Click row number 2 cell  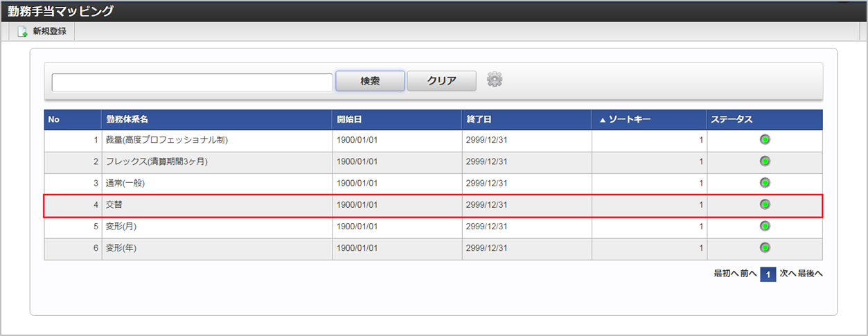(73, 162)
